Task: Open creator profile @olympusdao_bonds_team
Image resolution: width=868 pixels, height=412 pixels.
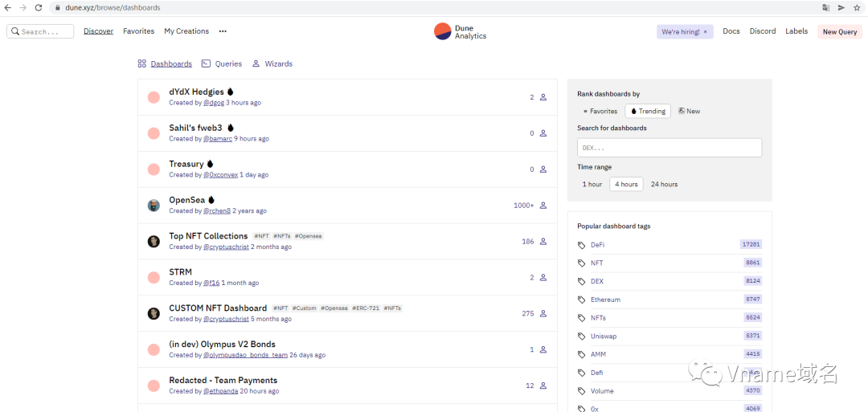Action: tap(245, 355)
